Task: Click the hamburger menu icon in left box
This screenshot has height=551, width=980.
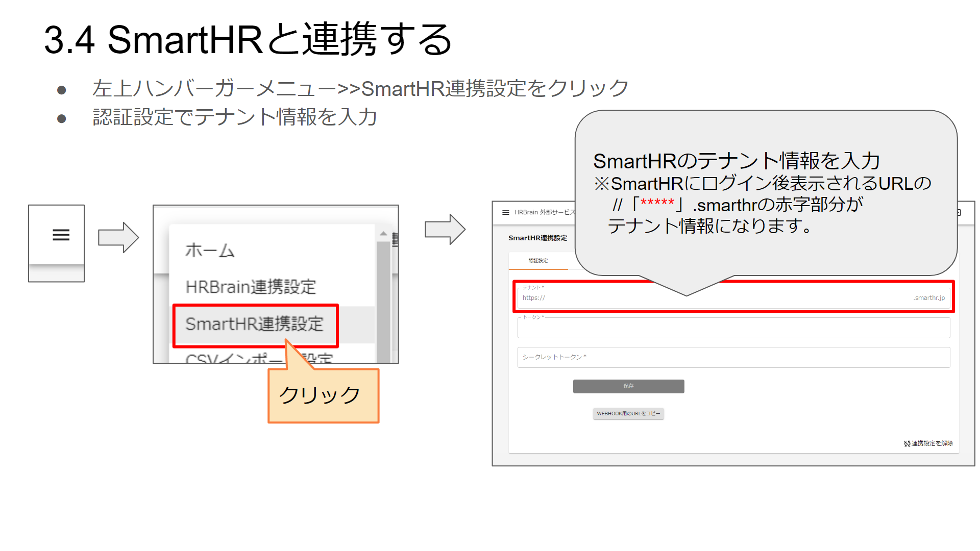Action: point(61,235)
